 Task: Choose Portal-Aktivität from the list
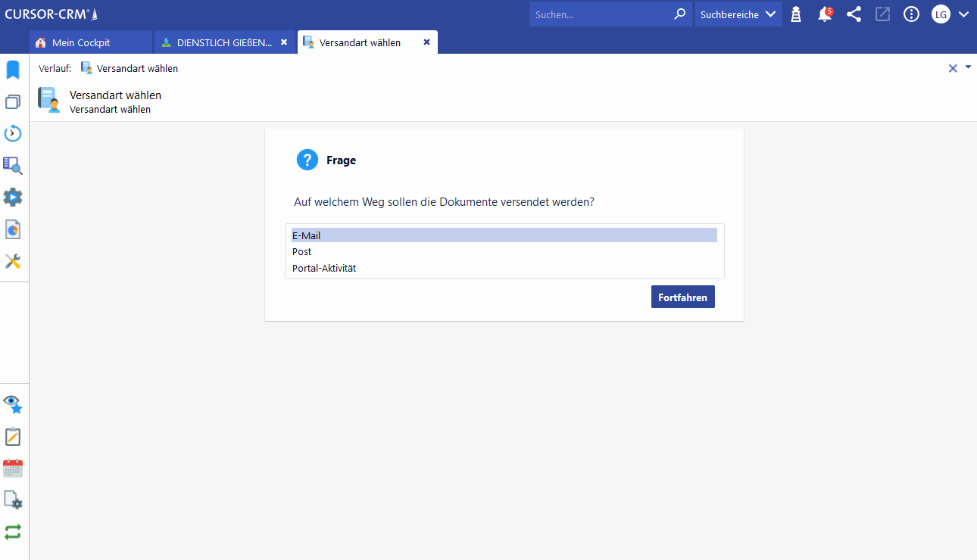click(x=504, y=268)
